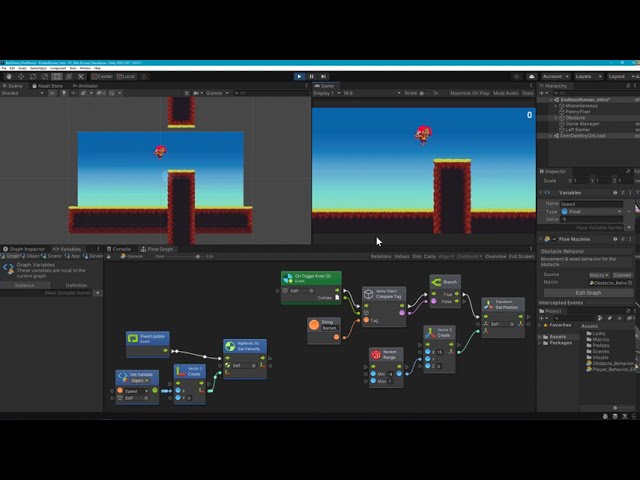This screenshot has width=640, height=480.
Task: Open the Source Macro dropdown
Action: 599,275
